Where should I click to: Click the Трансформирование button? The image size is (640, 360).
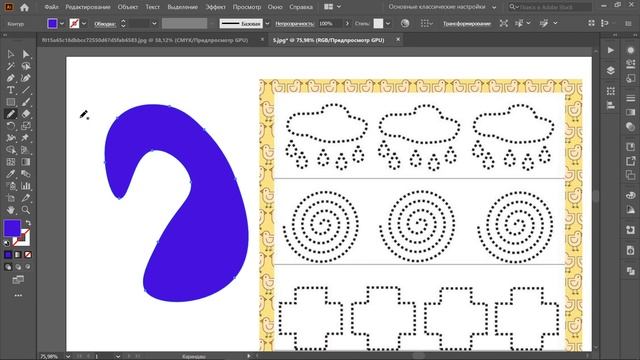[467, 24]
